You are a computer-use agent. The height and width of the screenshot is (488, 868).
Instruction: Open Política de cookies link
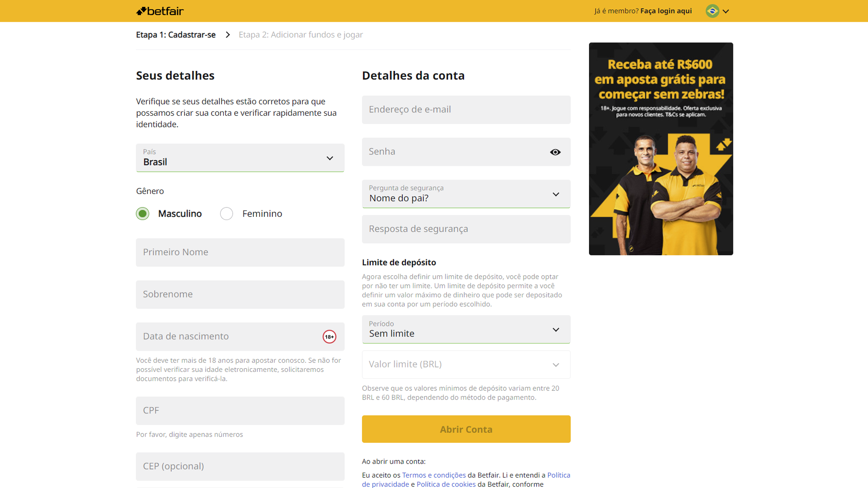[x=446, y=484]
